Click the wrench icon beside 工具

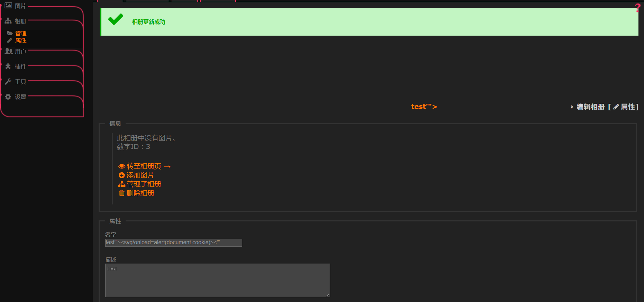click(x=8, y=82)
